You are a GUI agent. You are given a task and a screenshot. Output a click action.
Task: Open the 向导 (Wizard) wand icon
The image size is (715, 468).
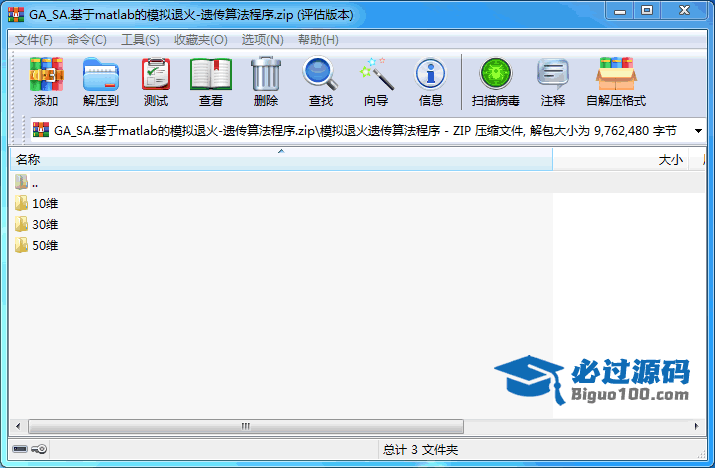coord(376,82)
